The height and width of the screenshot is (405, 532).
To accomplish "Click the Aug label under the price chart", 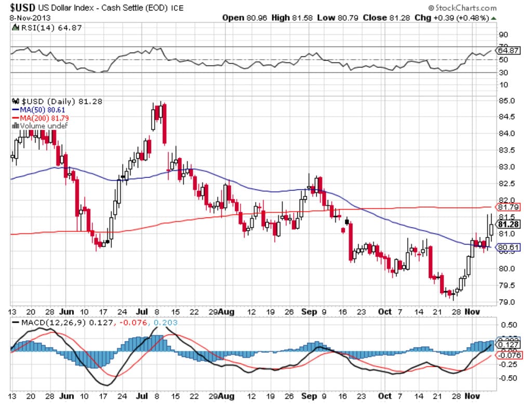I will (227, 311).
